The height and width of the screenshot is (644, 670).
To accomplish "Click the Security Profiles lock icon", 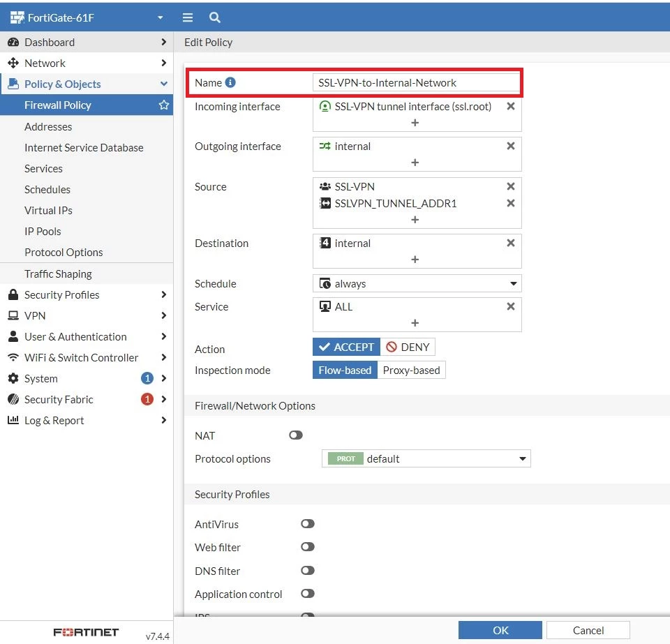I will pyautogui.click(x=13, y=294).
